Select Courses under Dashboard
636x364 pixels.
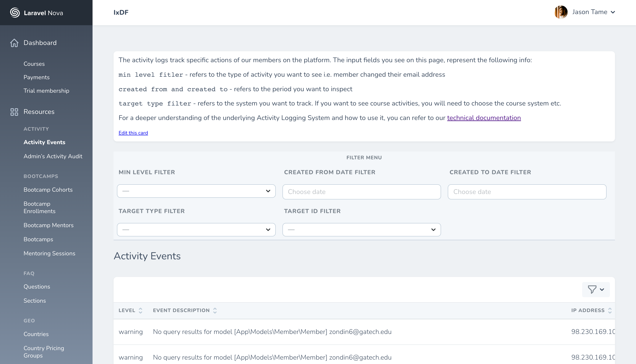point(34,64)
